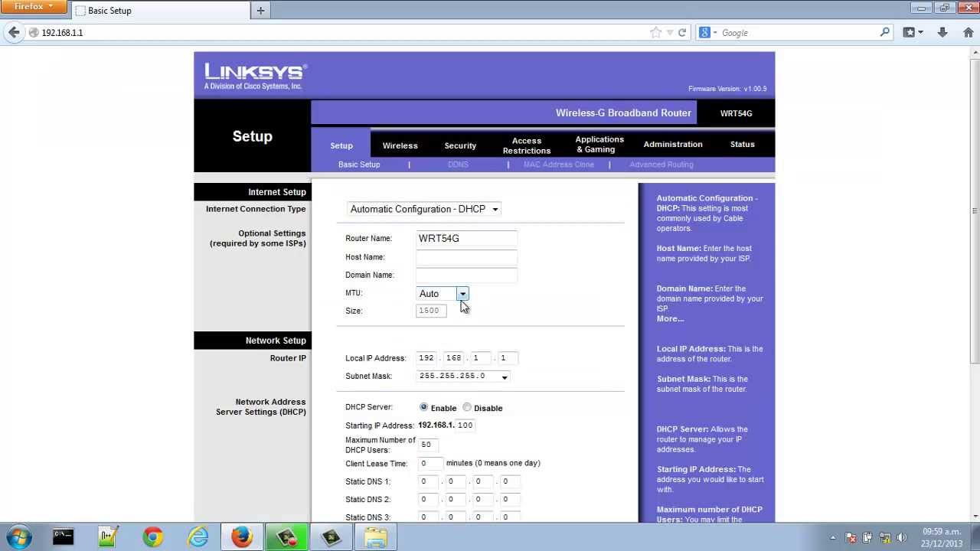
Task: Open the Access Restrictions tab
Action: pyautogui.click(x=527, y=145)
